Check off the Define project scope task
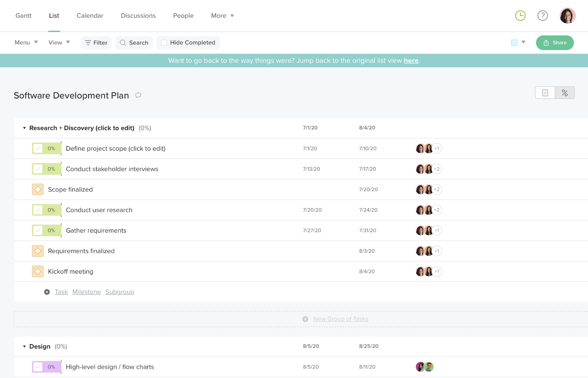 [38, 148]
